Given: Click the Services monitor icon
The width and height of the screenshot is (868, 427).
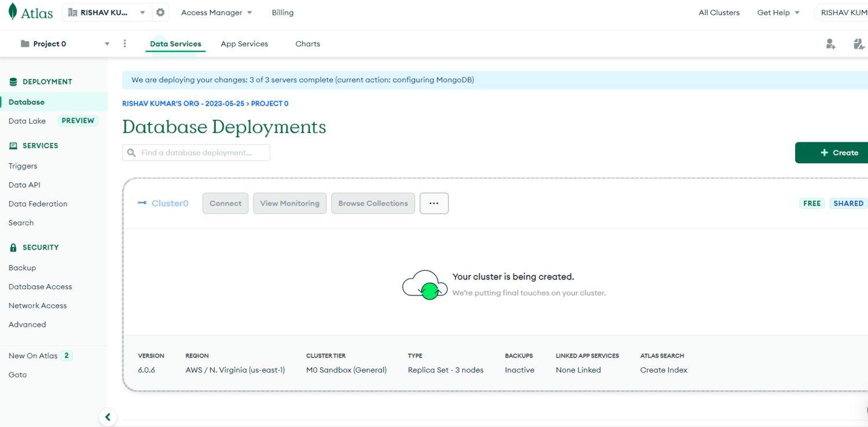Looking at the screenshot, I should (13, 146).
